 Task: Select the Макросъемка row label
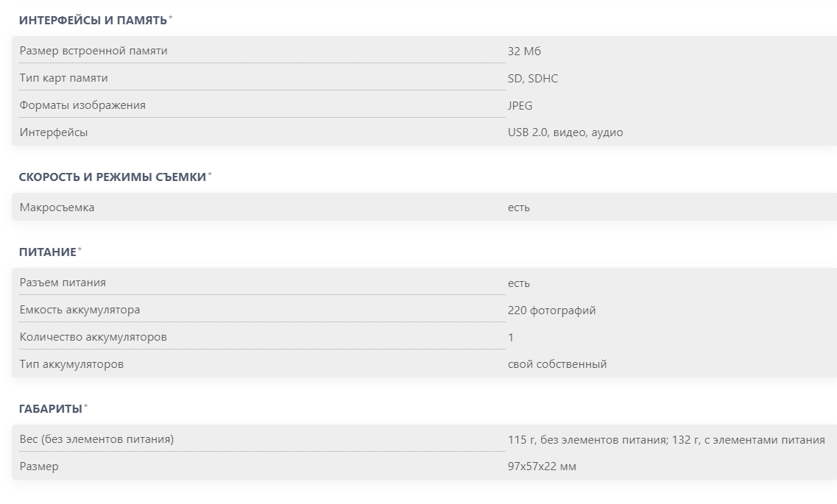coord(57,207)
